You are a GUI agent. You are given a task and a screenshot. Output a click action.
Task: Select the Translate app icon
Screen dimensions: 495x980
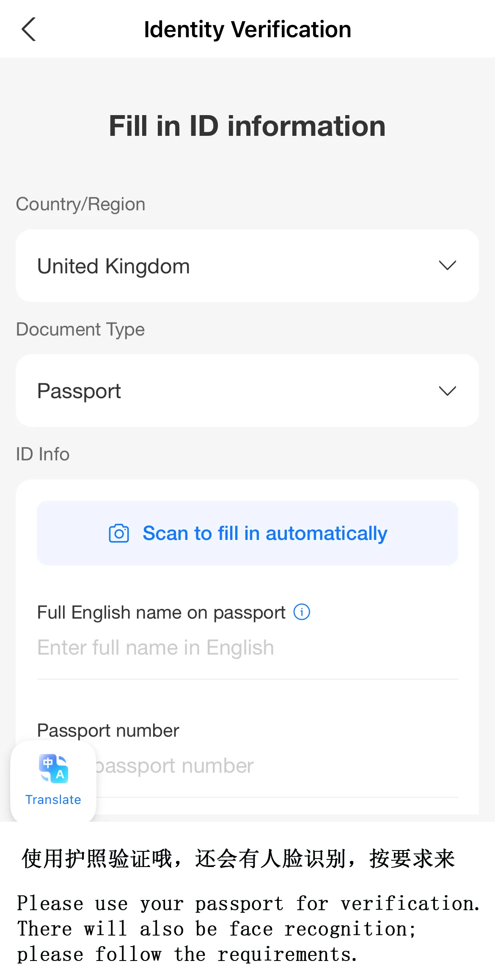(52, 769)
